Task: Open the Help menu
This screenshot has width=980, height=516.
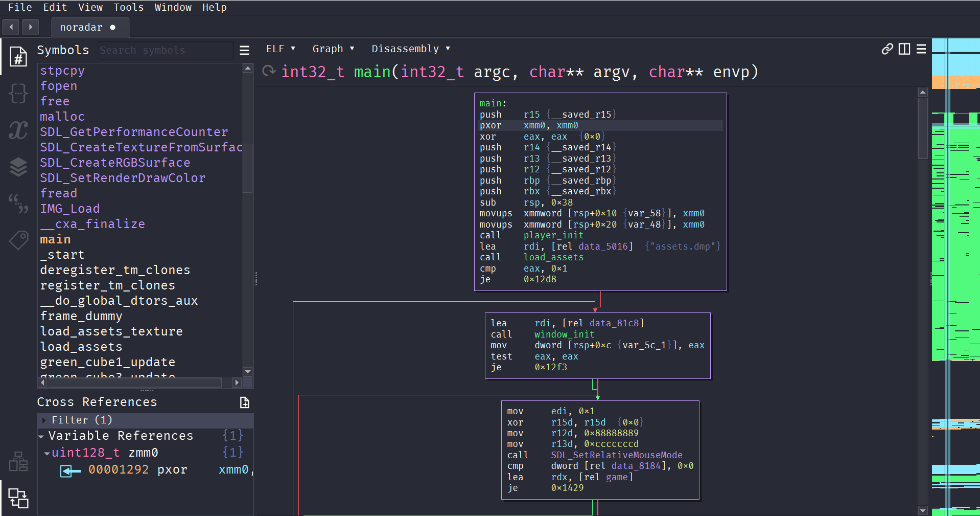Action: point(215,7)
